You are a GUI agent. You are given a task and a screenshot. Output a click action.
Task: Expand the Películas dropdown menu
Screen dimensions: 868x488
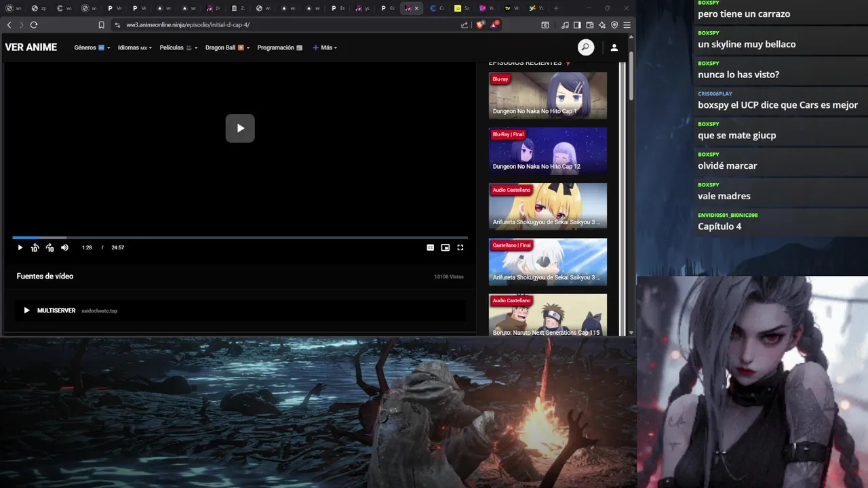pyautogui.click(x=179, y=47)
